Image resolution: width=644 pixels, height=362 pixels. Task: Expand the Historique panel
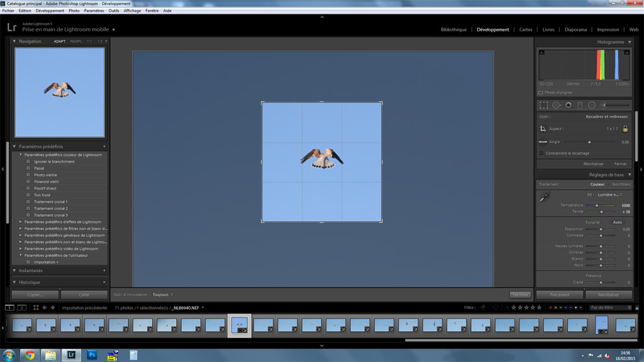[14, 282]
